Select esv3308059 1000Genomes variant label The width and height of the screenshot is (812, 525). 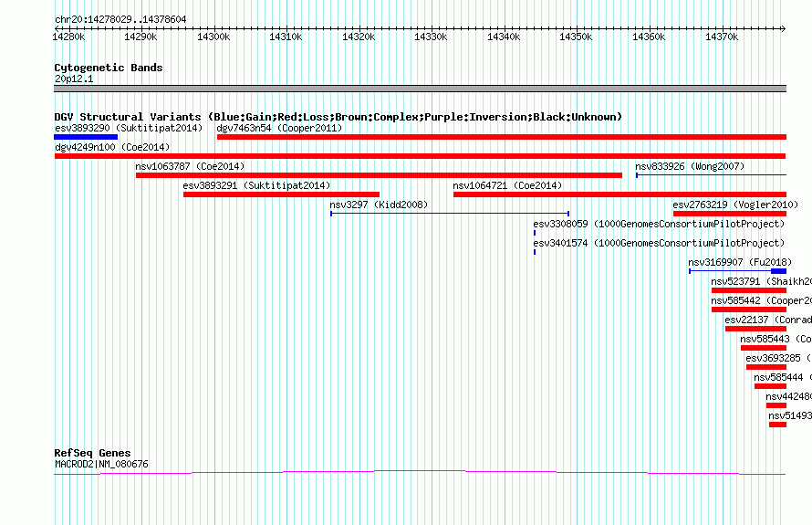[x=660, y=224]
